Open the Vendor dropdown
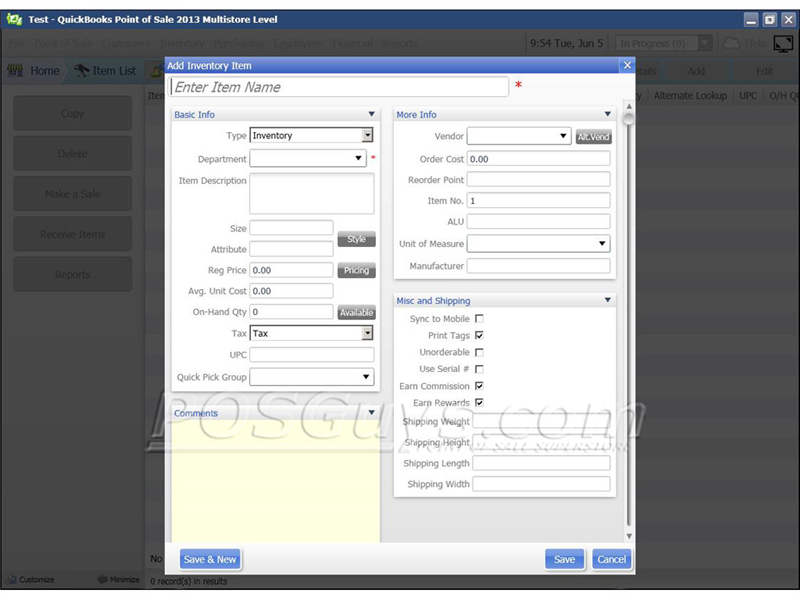Screen dimensions: 800x600 [x=563, y=136]
